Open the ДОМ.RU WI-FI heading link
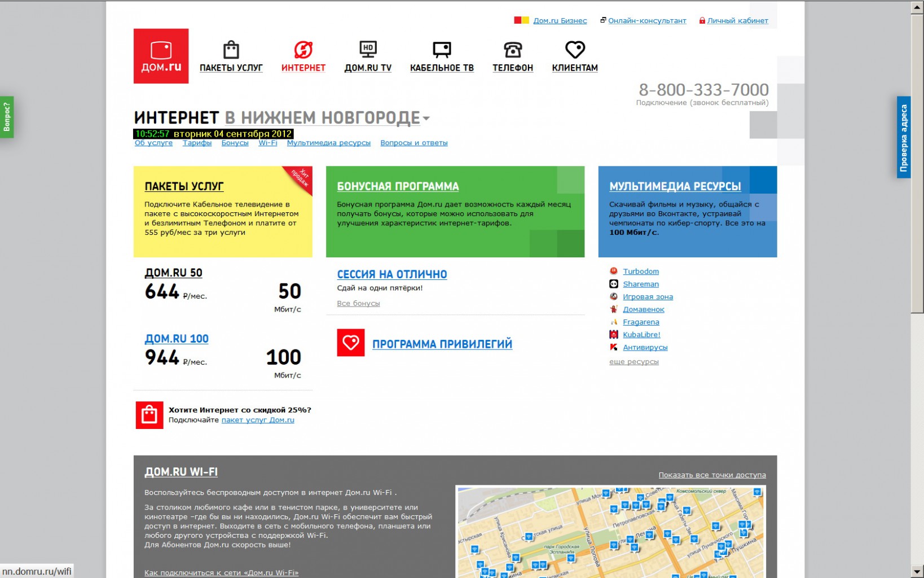The height and width of the screenshot is (578, 924). [x=181, y=472]
